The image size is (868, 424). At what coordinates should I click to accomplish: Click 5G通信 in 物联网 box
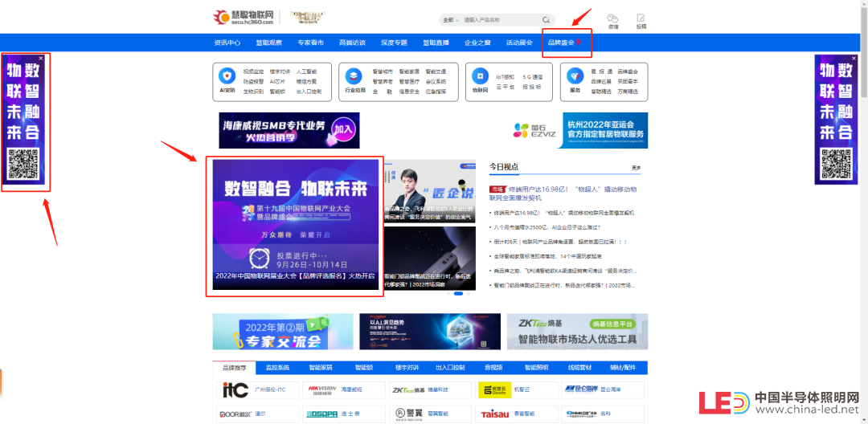[533, 77]
